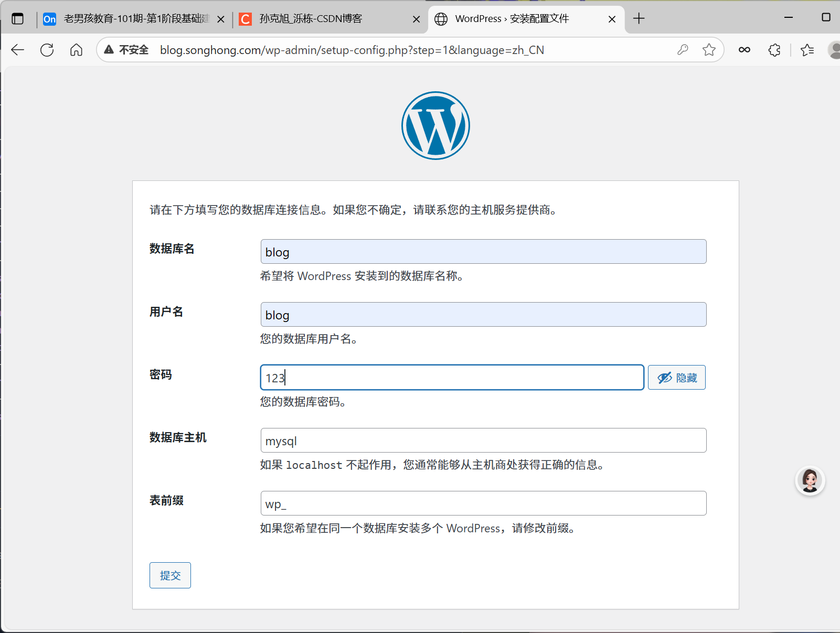Click the 表前缀 label
This screenshot has width=840, height=633.
[166, 500]
